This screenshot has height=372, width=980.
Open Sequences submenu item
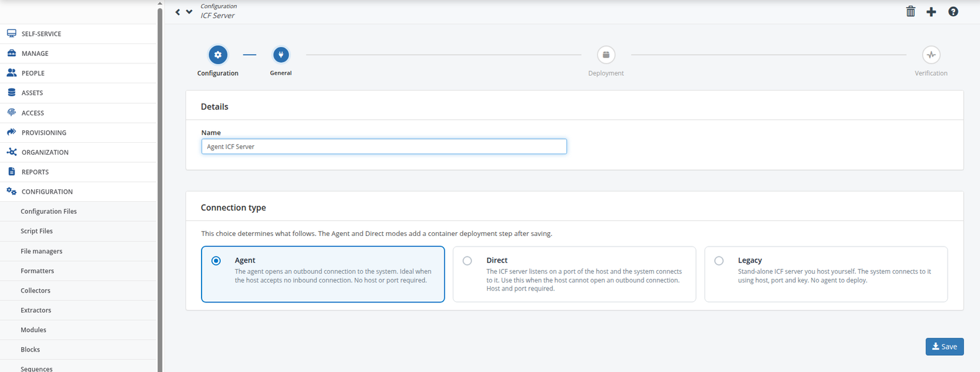coord(37,368)
